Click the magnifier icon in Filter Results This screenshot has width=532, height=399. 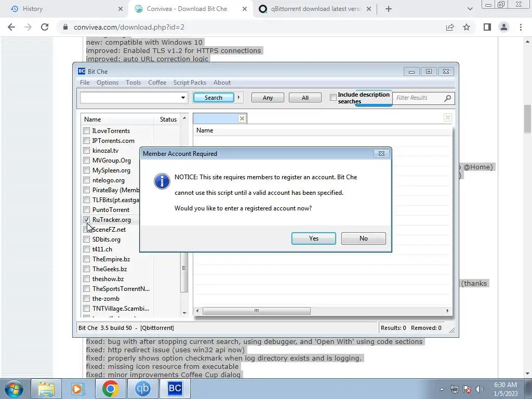point(448,98)
